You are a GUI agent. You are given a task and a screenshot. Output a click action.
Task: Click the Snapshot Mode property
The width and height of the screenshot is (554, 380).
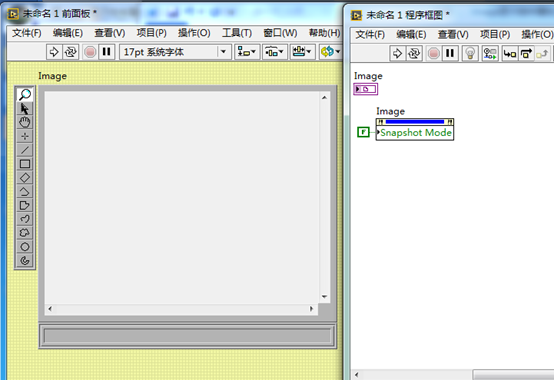(415, 133)
